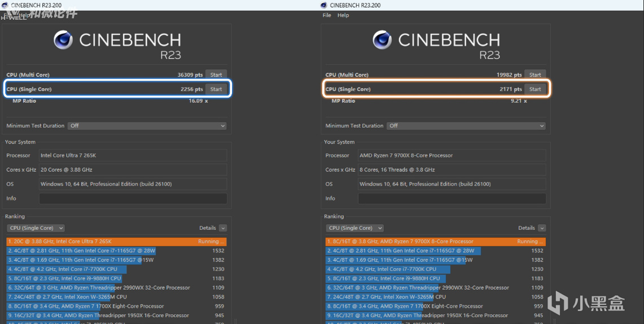644x324 pixels.
Task: Start Multi Core test in left window
Action: coord(216,75)
